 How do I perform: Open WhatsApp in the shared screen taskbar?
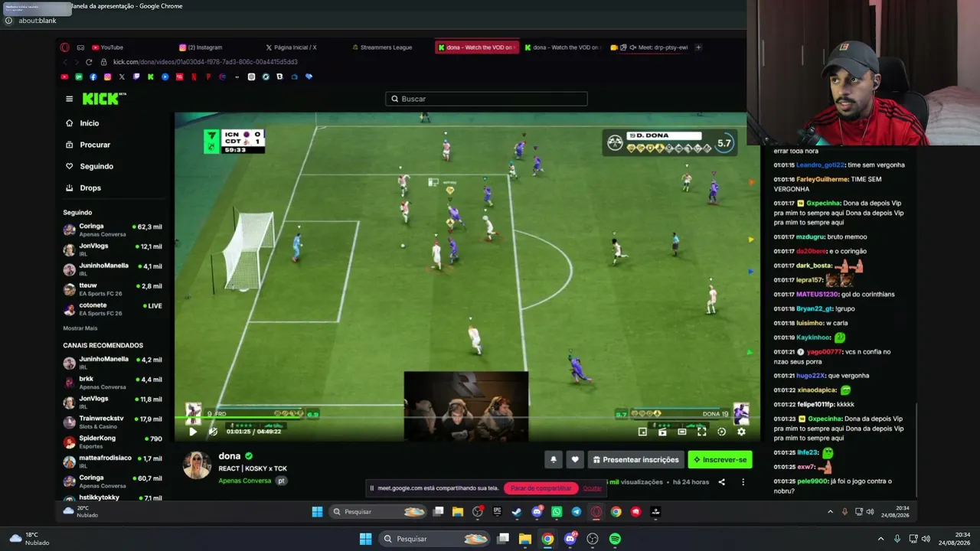pyautogui.click(x=557, y=512)
